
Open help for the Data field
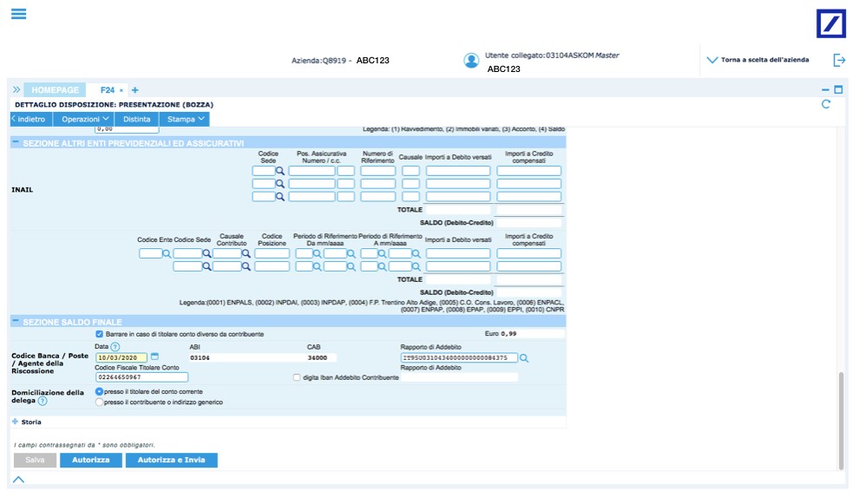(x=115, y=346)
